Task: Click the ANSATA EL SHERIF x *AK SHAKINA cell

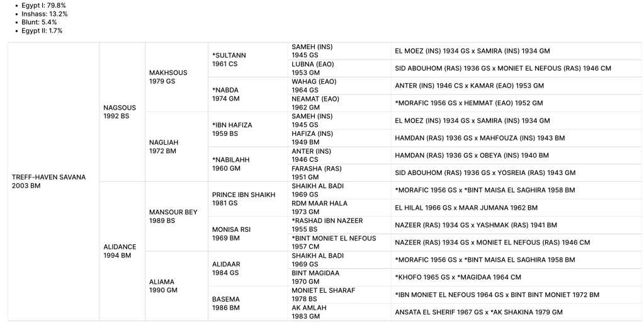Action: [x=478, y=312]
